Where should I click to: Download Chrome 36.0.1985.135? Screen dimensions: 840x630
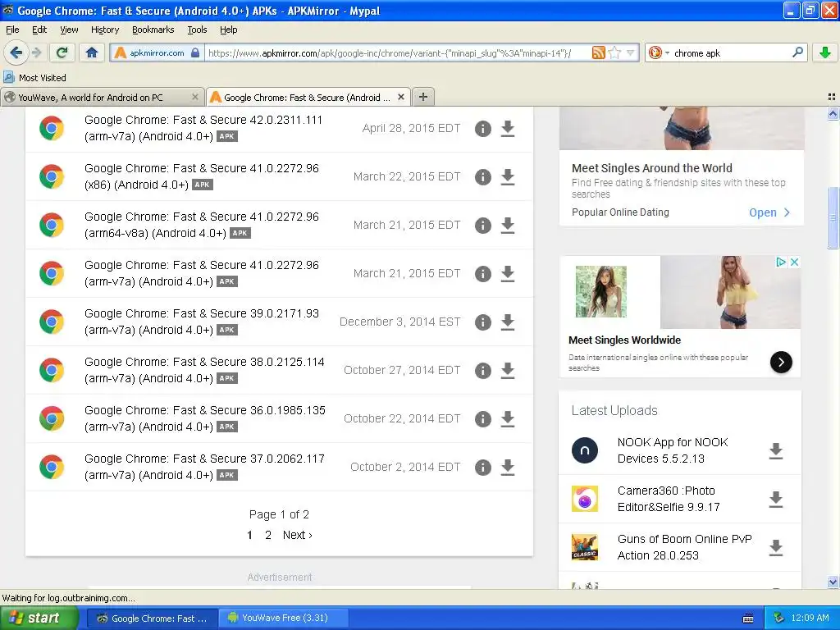pos(507,419)
